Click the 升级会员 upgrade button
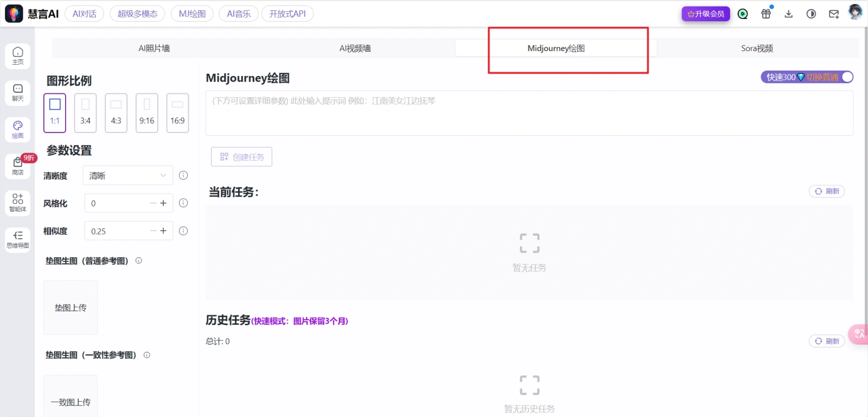Image resolution: width=868 pixels, height=417 pixels. pos(706,14)
